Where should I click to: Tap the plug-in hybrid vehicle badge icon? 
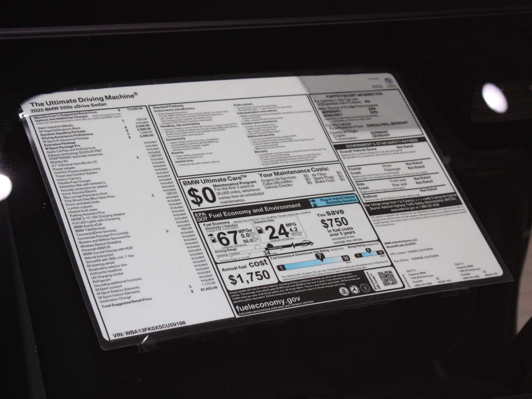pyautogui.click(x=313, y=203)
